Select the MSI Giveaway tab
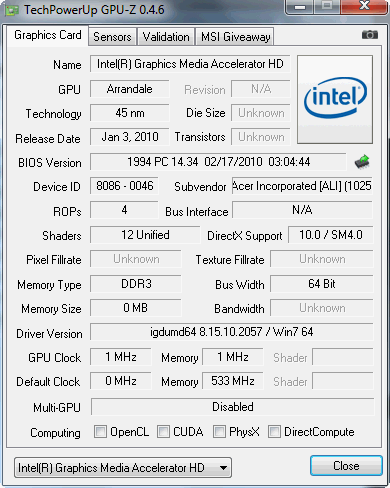Image resolution: width=390 pixels, height=488 pixels. coord(235,37)
